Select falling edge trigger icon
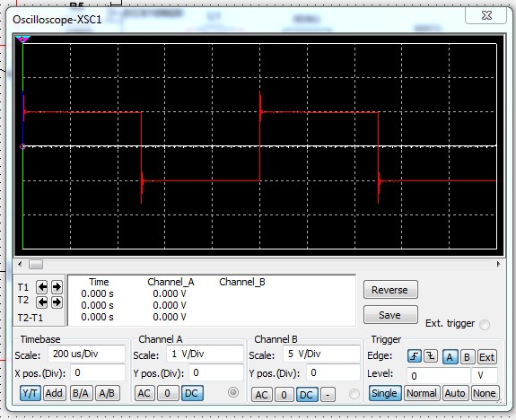Viewport: 516px width, 420px height. point(431,356)
